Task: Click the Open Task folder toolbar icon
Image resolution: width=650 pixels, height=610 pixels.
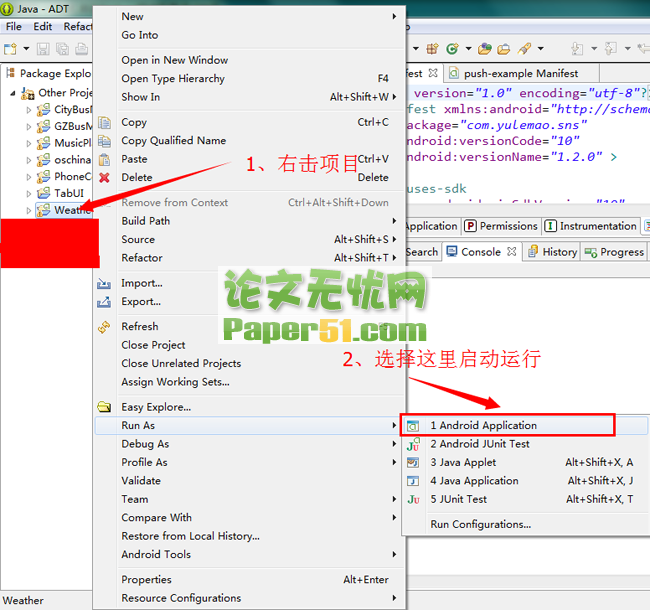Action: [x=503, y=49]
